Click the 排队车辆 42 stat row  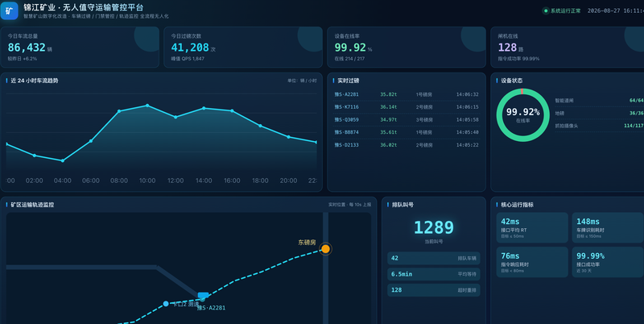click(x=434, y=258)
